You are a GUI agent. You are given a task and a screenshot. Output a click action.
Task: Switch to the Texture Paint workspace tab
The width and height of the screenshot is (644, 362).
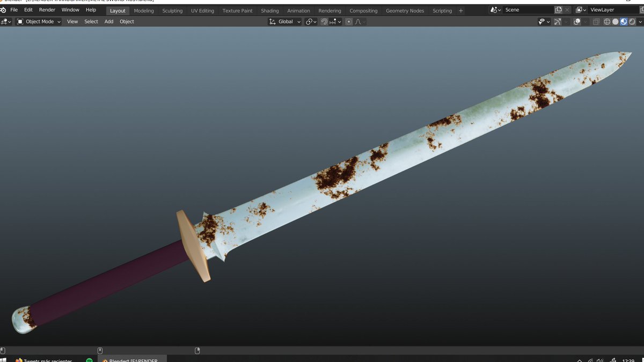[238, 11]
